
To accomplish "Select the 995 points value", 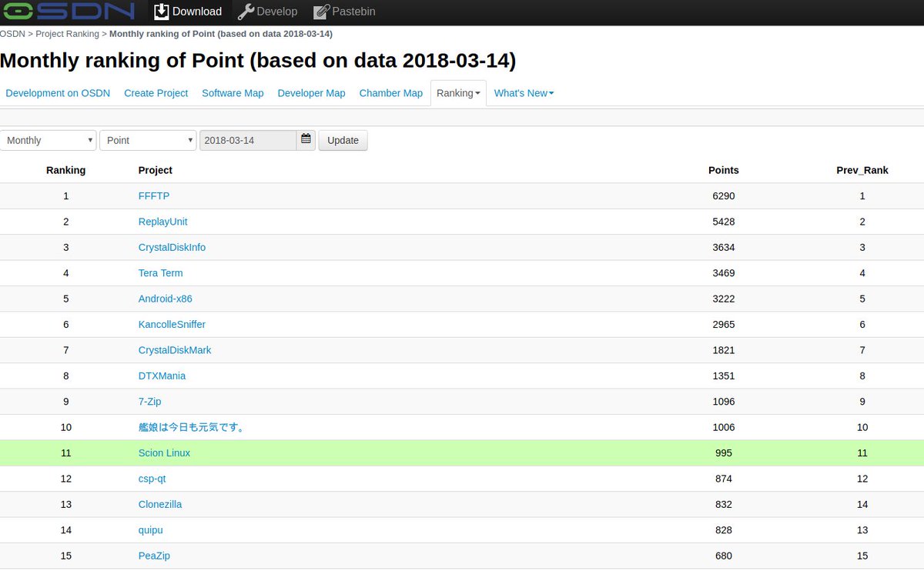I will click(x=724, y=453).
